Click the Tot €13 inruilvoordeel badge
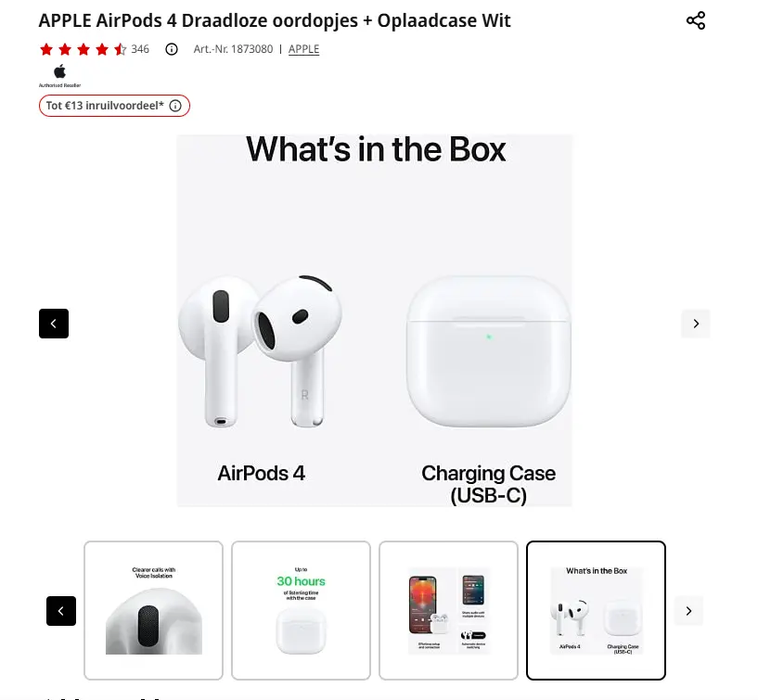758x700 pixels. tap(114, 106)
